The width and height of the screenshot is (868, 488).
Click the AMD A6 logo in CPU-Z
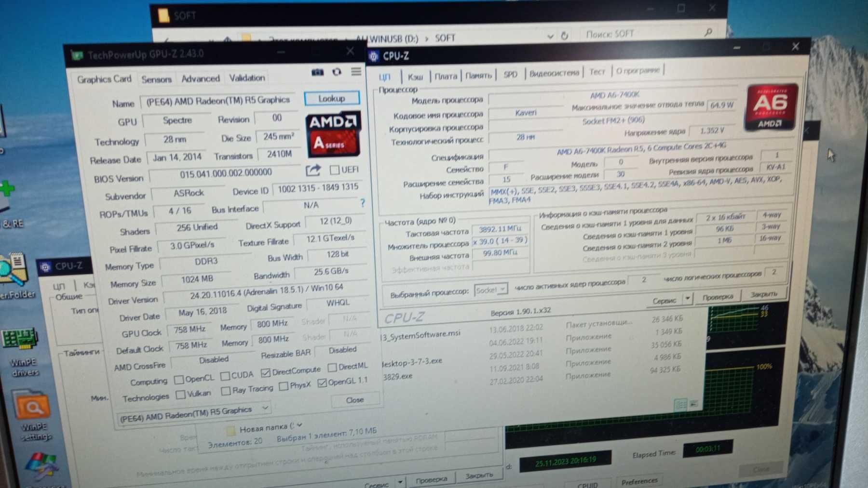tap(770, 107)
